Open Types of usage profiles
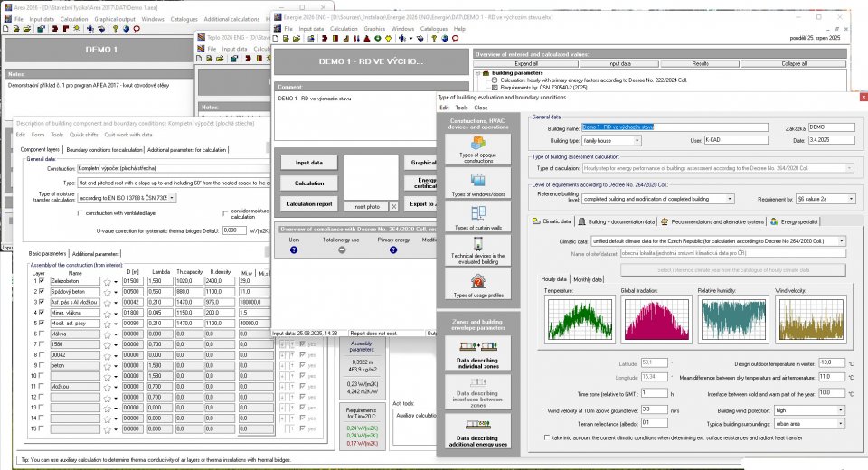Image resolution: width=868 pixels, height=470 pixels. [477, 284]
